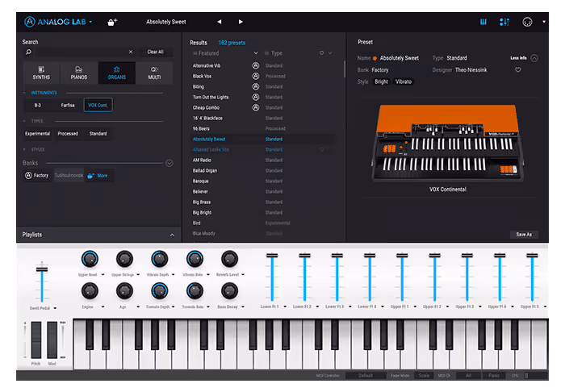
Task: Favorite the current preset with heart icon
Action: (518, 70)
